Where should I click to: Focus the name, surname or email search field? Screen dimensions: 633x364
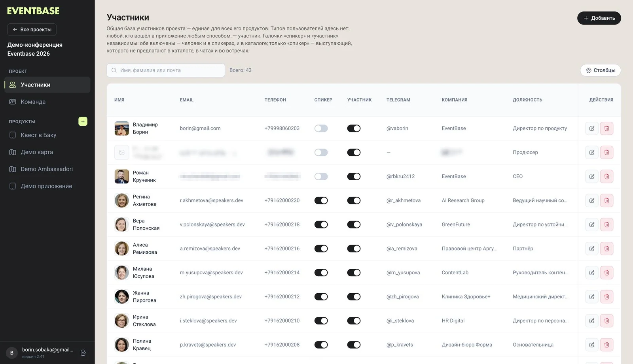(x=166, y=70)
